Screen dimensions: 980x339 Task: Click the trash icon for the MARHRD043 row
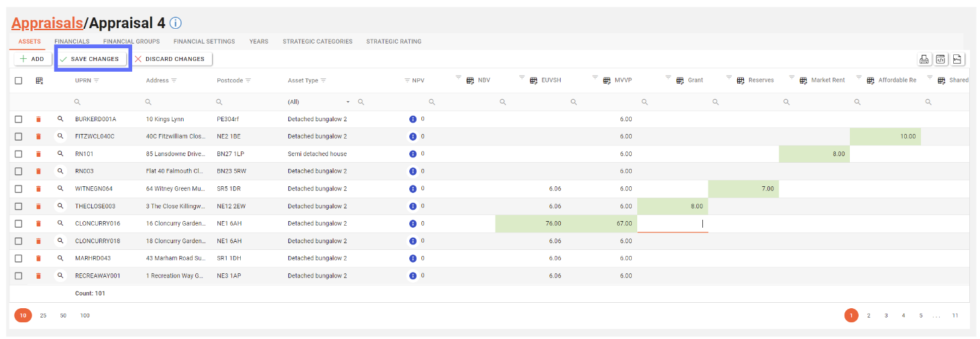38,259
